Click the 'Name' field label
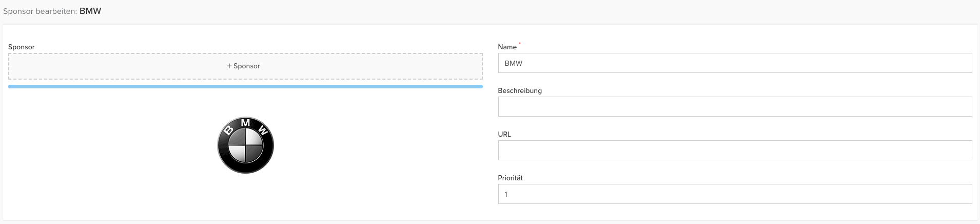The height and width of the screenshot is (224, 980). 507,47
